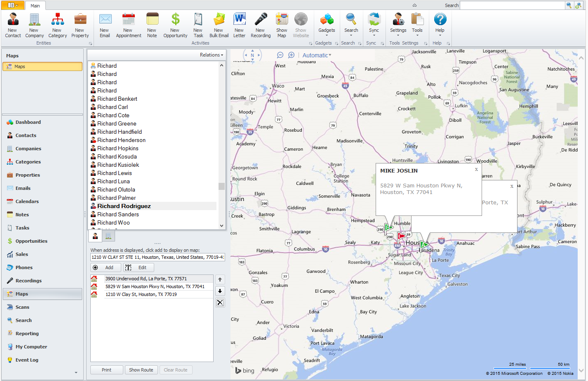The height and width of the screenshot is (381, 588).
Task: Click the Show Route button
Action: [x=141, y=370]
